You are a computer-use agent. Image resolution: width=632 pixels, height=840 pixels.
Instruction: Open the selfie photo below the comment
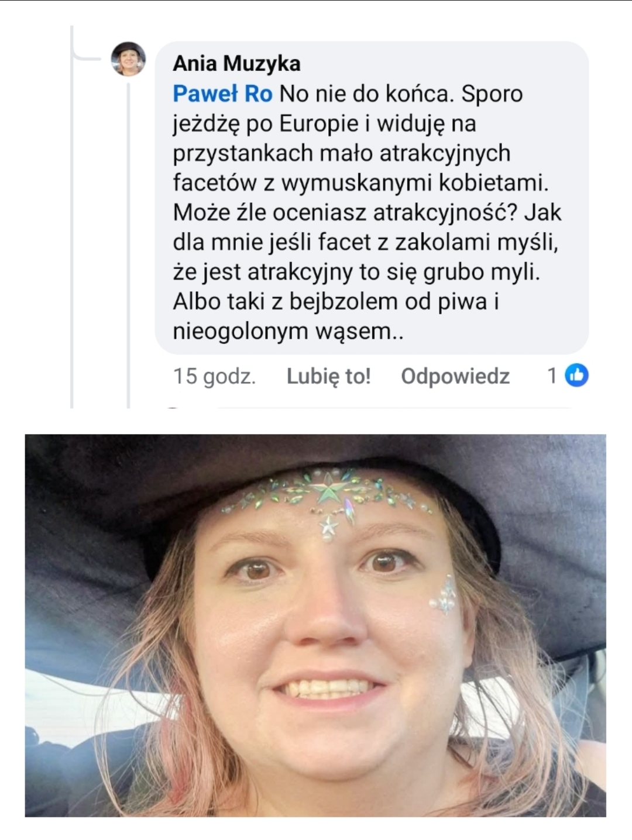pyautogui.click(x=315, y=625)
